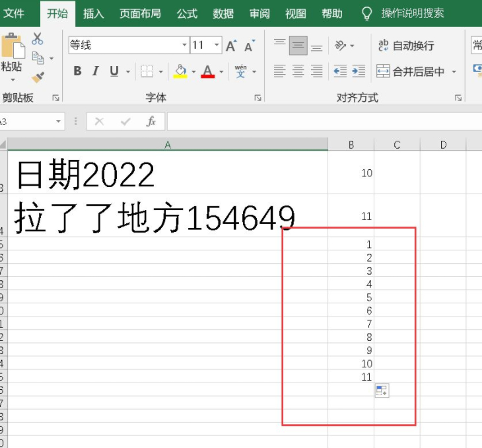The image size is (482, 448).
Task: Open the Review (审阅) tab
Action: (x=259, y=13)
